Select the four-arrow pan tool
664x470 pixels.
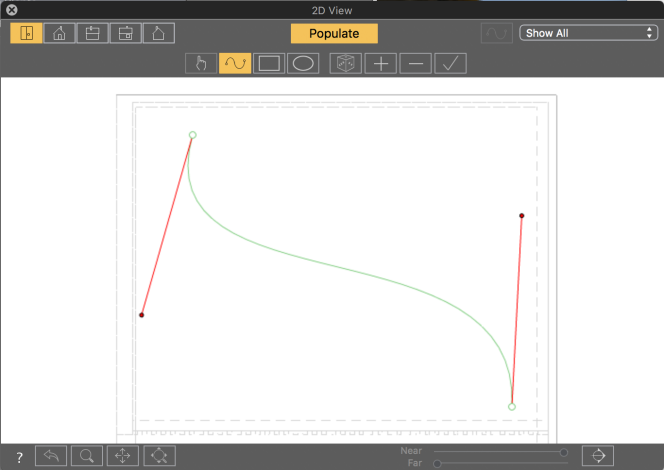pos(123,456)
